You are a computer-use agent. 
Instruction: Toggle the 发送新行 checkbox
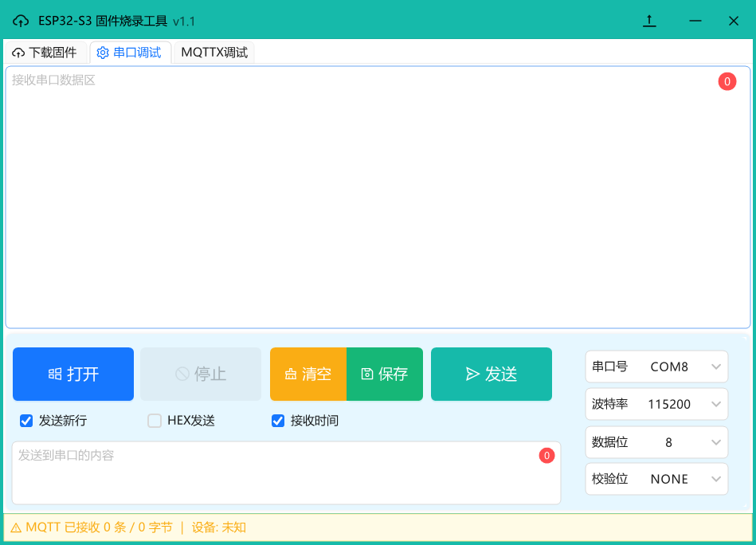[26, 421]
